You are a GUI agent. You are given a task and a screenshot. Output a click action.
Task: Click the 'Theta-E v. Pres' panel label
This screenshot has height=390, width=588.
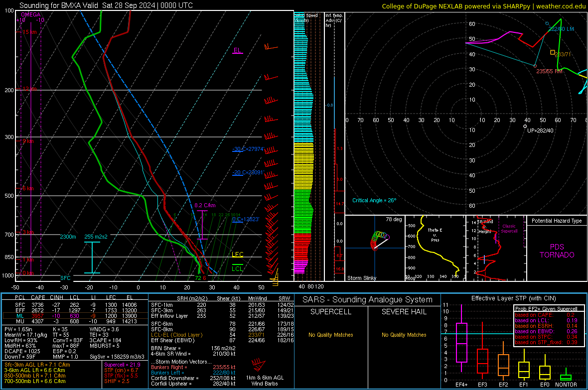tap(435, 235)
